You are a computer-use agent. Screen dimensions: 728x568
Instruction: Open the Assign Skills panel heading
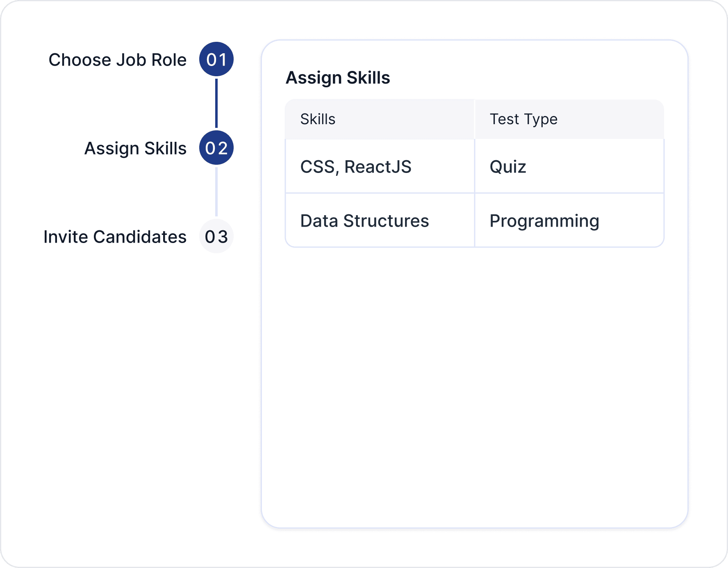338,77
